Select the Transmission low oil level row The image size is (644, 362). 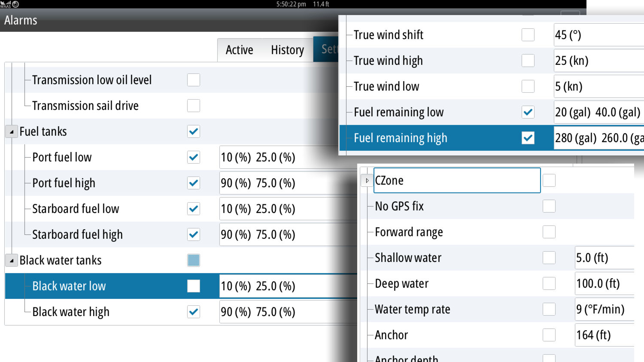tap(92, 80)
